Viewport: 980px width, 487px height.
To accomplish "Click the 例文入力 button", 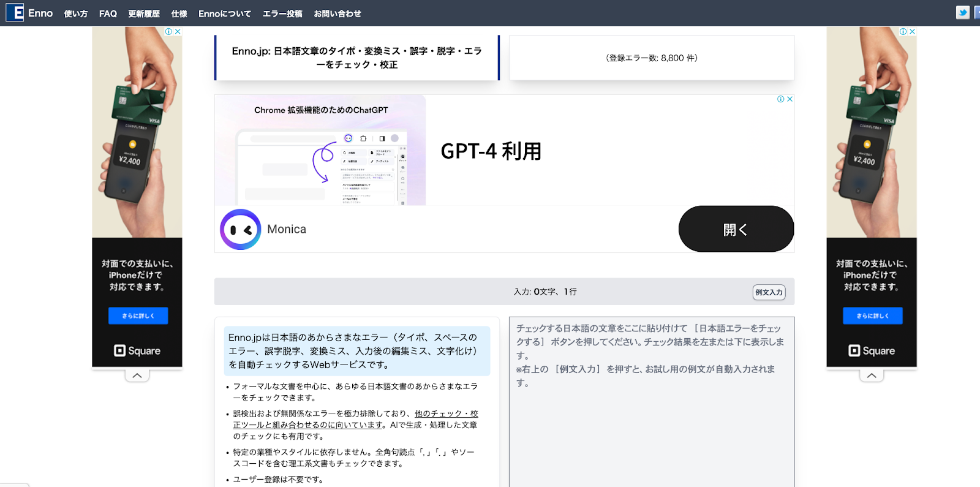I will click(769, 292).
